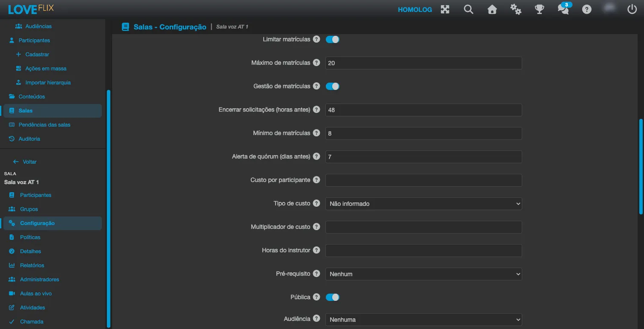Screen dimensions: 644x329
Task: Click help icon beside Máximo de matrículas
Action: coord(316,63)
